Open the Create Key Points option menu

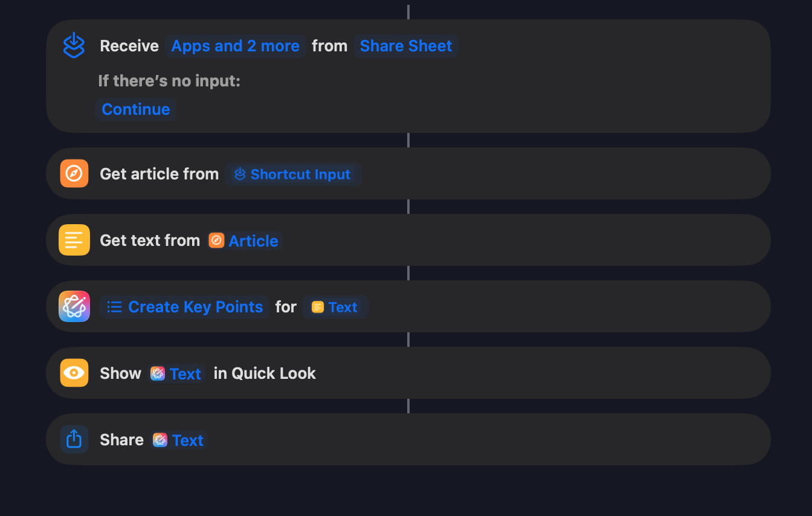click(184, 307)
